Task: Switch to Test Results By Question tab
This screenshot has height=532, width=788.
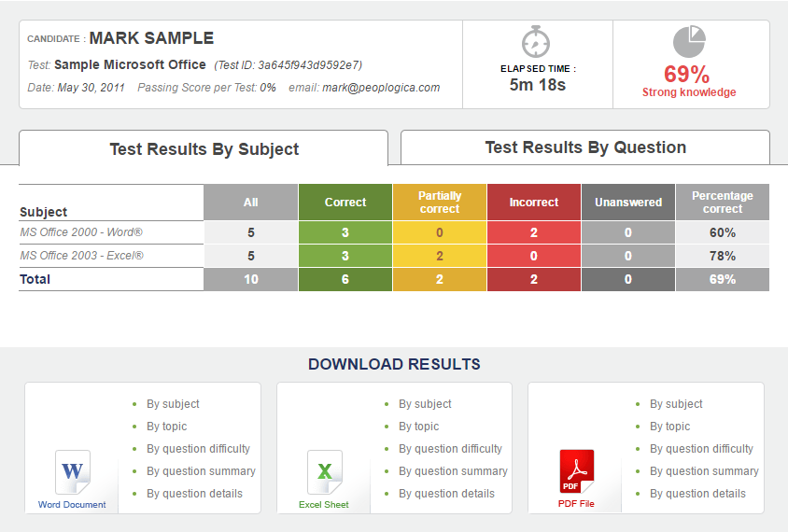Action: click(x=585, y=147)
